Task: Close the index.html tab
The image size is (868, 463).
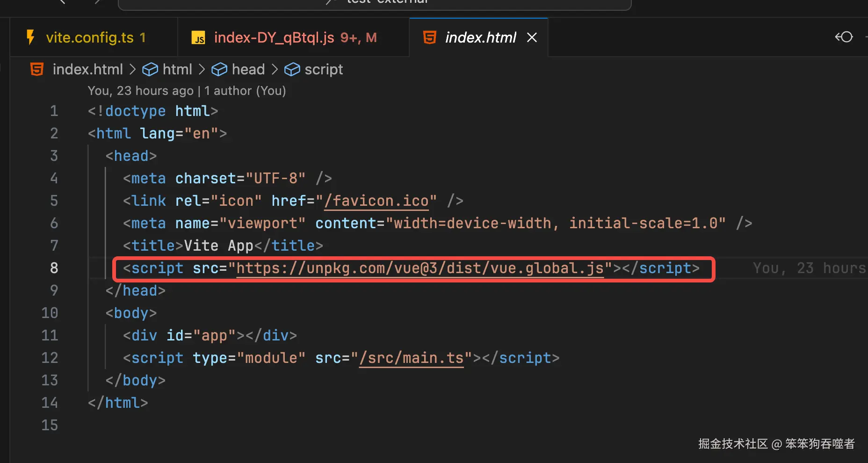Action: pyautogui.click(x=532, y=37)
